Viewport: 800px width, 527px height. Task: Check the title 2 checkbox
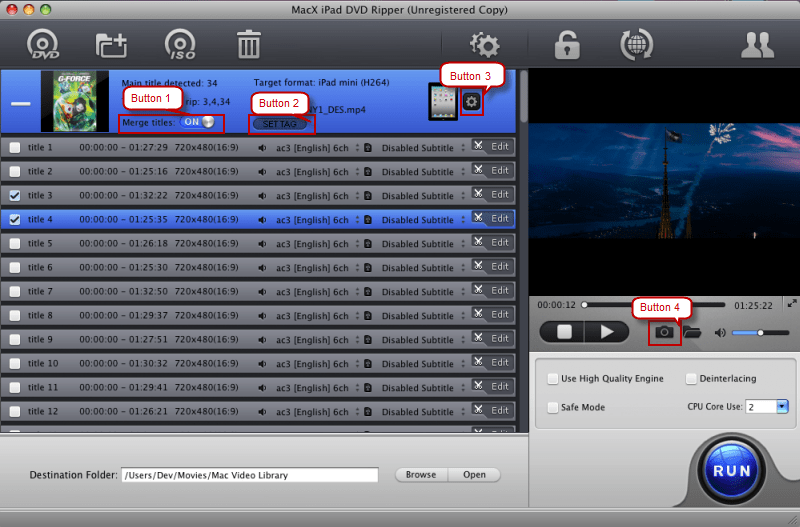pos(15,171)
